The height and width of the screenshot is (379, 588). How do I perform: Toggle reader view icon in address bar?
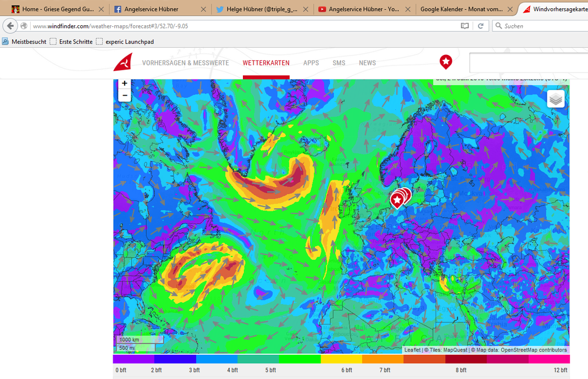coord(464,26)
